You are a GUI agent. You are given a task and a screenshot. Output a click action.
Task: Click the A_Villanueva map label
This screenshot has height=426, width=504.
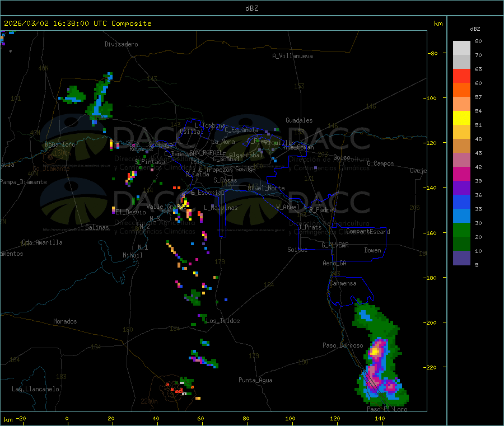tap(292, 56)
